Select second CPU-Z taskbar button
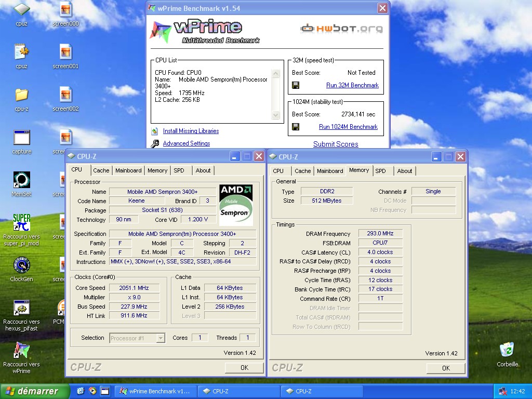Viewport: 532px width, 399px height. click(322, 391)
